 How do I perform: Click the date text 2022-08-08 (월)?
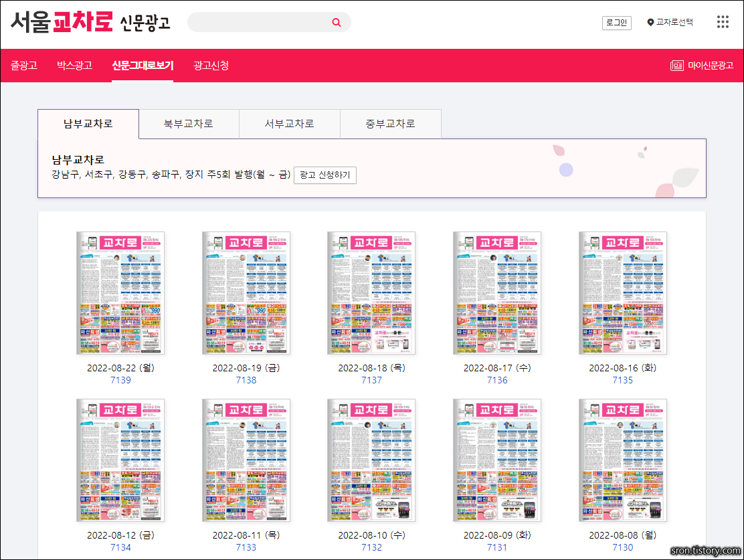point(623,535)
